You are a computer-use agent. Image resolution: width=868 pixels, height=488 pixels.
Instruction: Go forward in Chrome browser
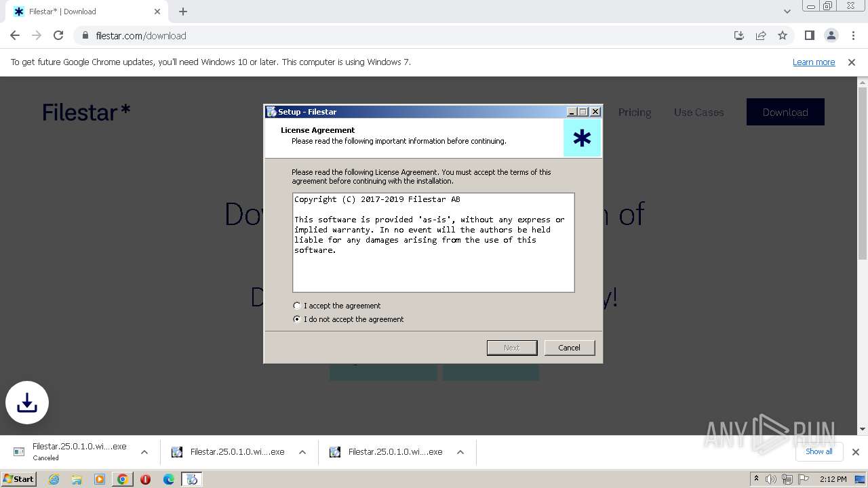37,35
